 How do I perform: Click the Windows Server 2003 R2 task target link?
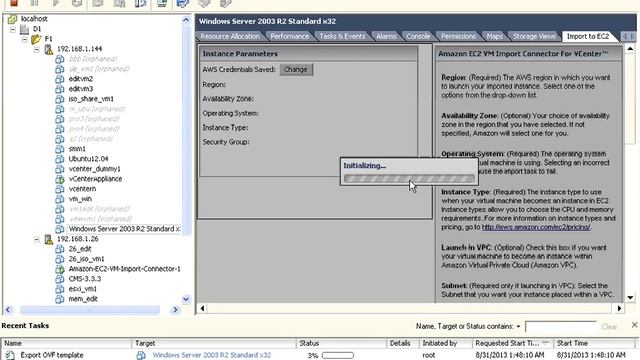[x=211, y=356]
